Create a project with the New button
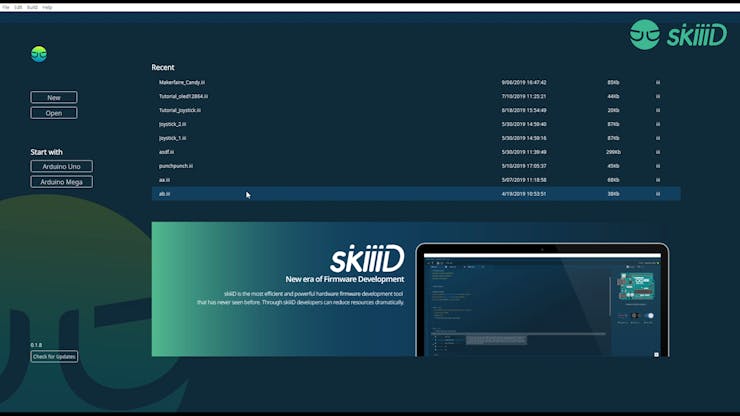740x416 pixels. point(54,97)
